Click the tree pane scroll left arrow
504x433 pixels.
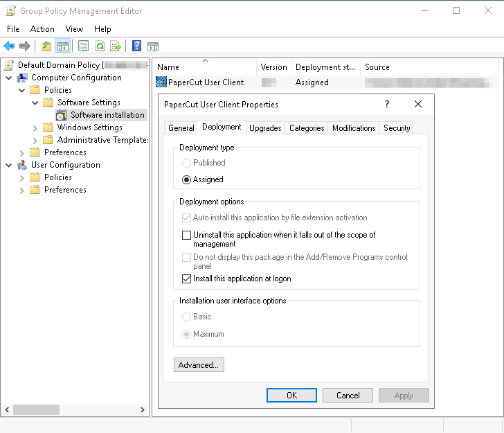[x=7, y=409]
